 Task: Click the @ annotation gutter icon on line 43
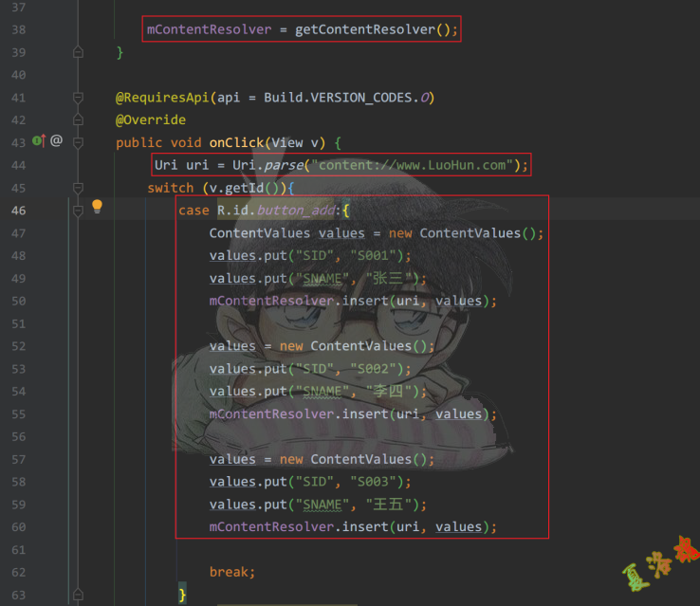click(x=56, y=141)
